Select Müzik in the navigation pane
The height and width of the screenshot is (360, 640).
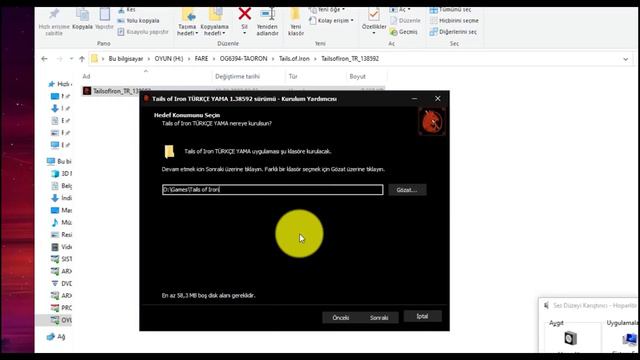[x=61, y=222]
